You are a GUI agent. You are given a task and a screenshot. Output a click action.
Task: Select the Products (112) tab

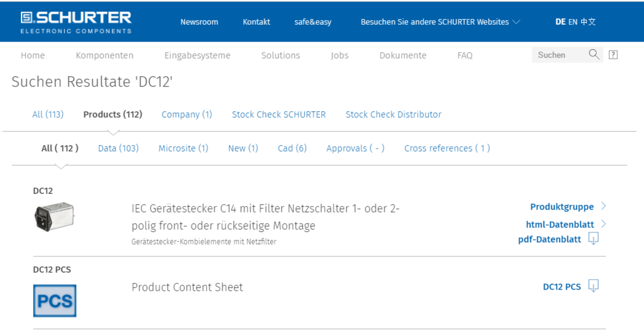[x=113, y=114]
